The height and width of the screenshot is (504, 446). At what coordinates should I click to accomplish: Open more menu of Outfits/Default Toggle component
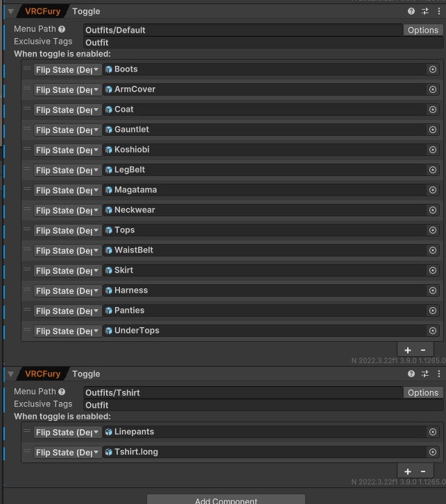point(439,11)
